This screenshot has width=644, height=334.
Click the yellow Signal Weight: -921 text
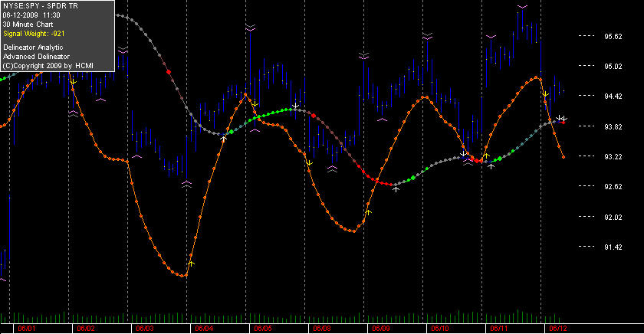[x=34, y=34]
